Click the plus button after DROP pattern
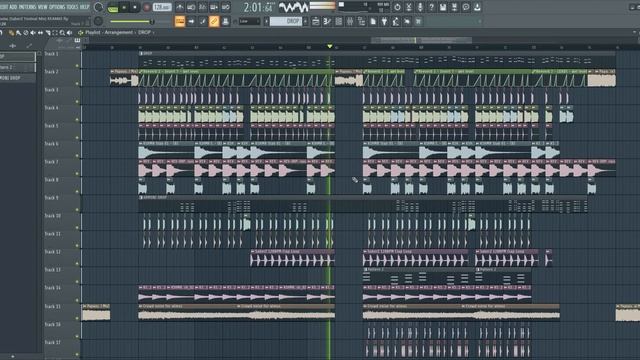 click(306, 21)
